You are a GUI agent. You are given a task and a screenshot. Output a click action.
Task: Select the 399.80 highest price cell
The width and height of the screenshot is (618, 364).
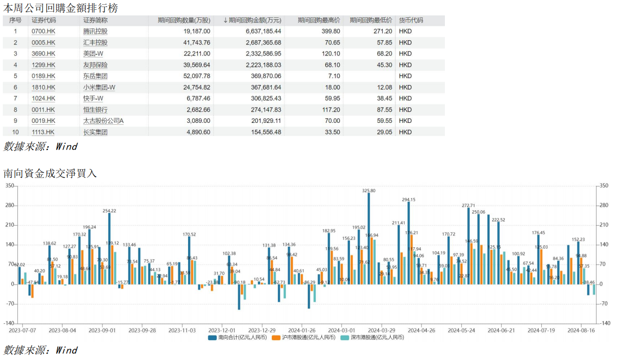331,31
